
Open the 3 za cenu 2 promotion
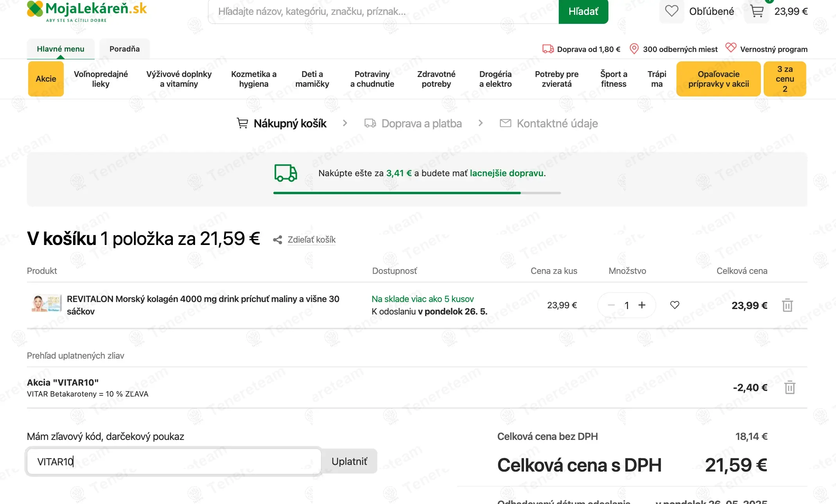click(785, 79)
